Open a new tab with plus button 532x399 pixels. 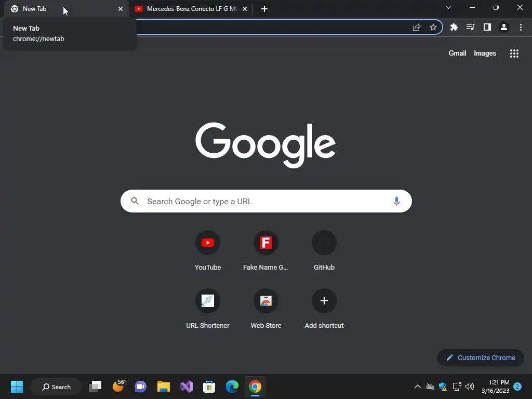[x=264, y=9]
